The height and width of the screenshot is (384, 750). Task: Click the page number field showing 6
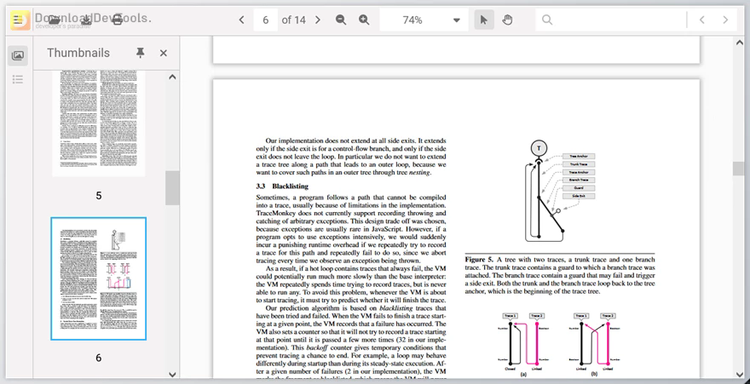[x=265, y=20]
